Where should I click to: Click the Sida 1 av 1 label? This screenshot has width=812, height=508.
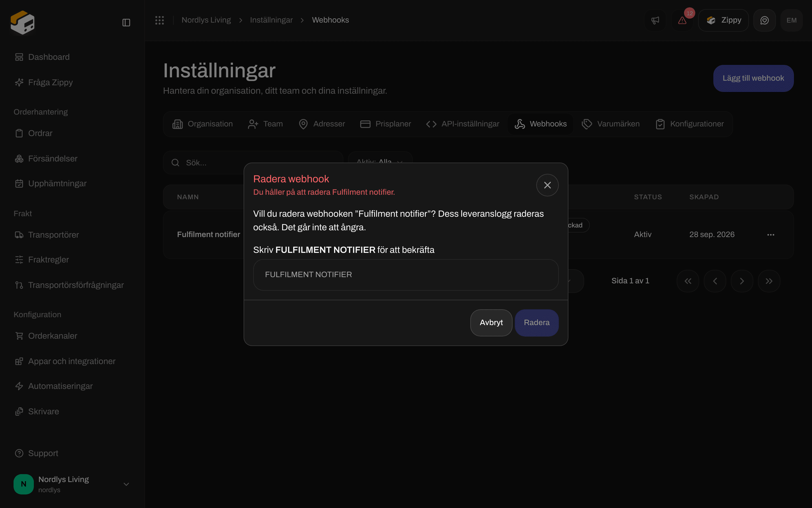[630, 281]
